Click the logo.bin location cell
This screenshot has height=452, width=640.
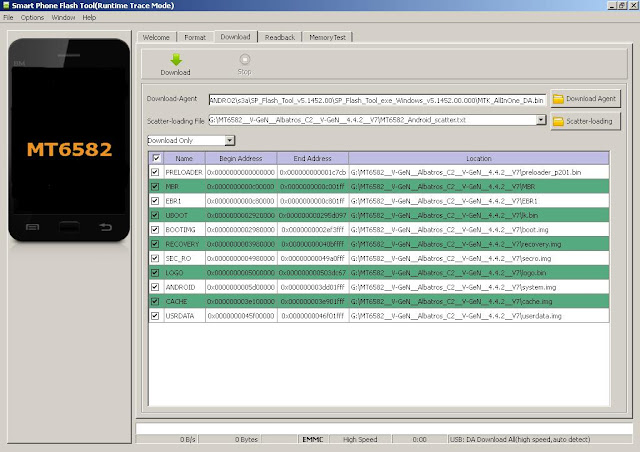tap(479, 273)
